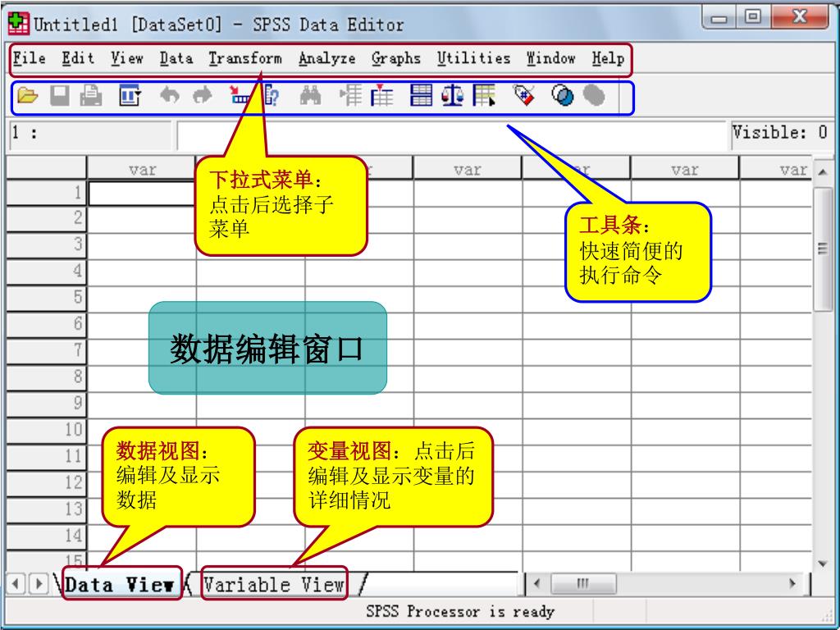Open the Window menu
The width and height of the screenshot is (840, 630).
click(551, 58)
